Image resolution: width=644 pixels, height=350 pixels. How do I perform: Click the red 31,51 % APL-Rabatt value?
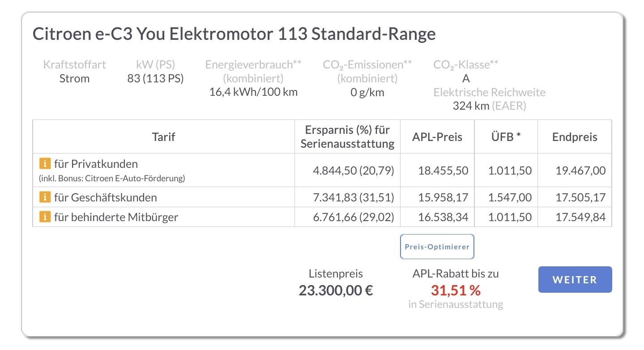click(x=456, y=290)
